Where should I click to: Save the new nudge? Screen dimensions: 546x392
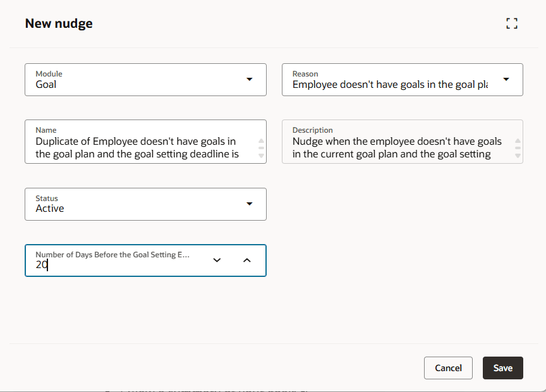pyautogui.click(x=503, y=368)
